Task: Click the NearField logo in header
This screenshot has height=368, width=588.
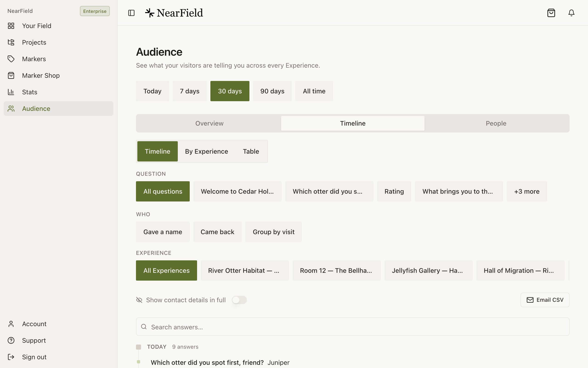Action: click(174, 13)
